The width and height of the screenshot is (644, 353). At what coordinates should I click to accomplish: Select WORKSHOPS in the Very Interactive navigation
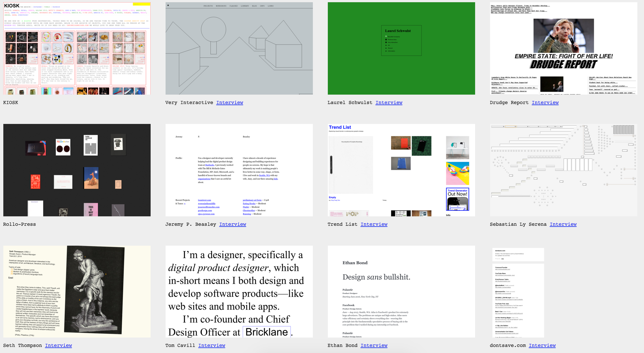[221, 6]
